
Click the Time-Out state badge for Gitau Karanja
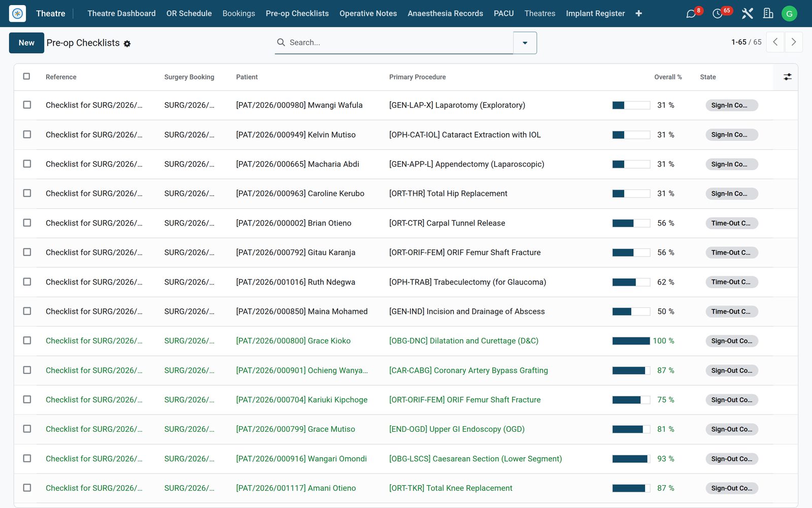point(731,252)
